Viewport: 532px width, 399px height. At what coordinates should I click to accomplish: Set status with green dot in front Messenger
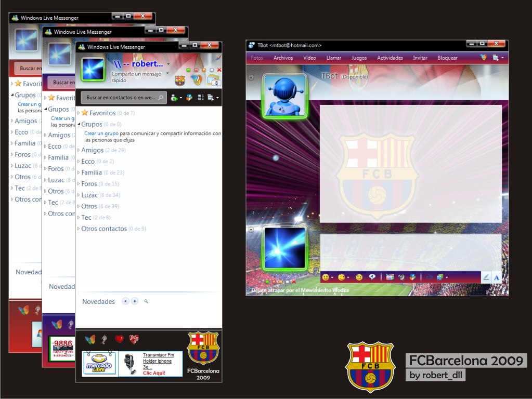pos(188,70)
